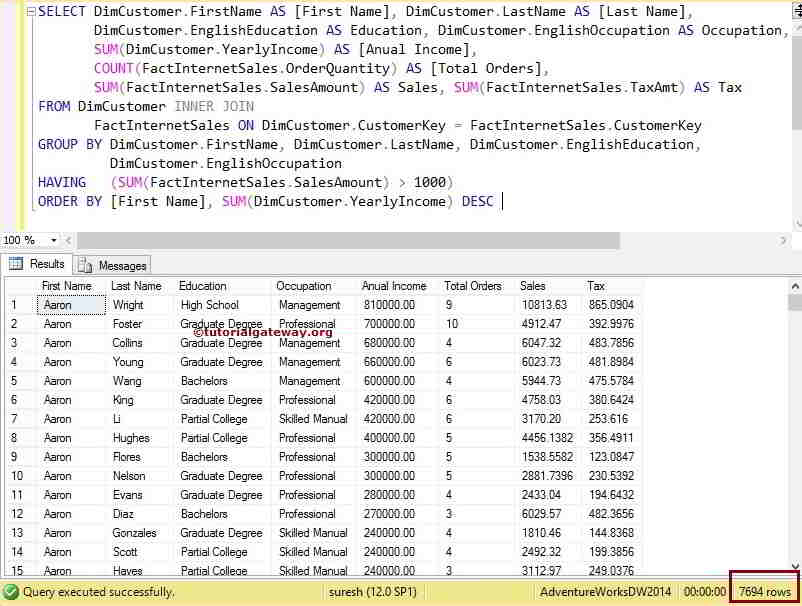Click the green success checkmark in status bar
This screenshot has width=802, height=606.
[x=10, y=592]
